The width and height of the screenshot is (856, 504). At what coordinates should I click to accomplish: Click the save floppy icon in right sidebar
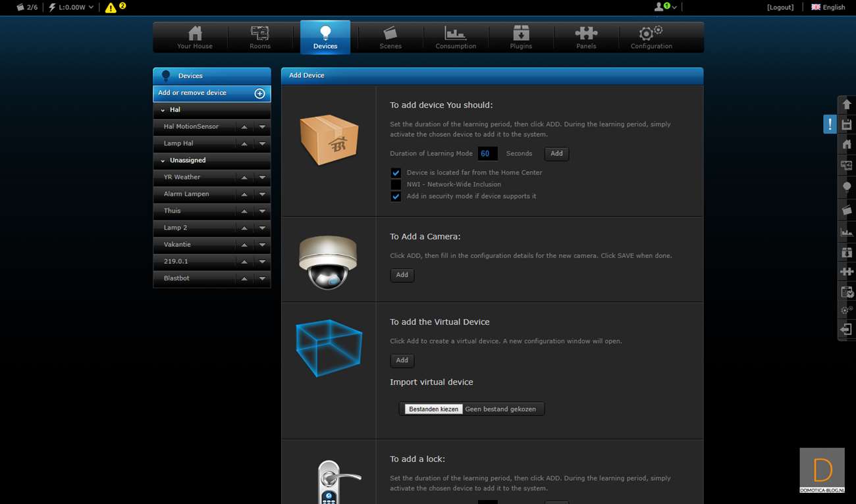847,124
